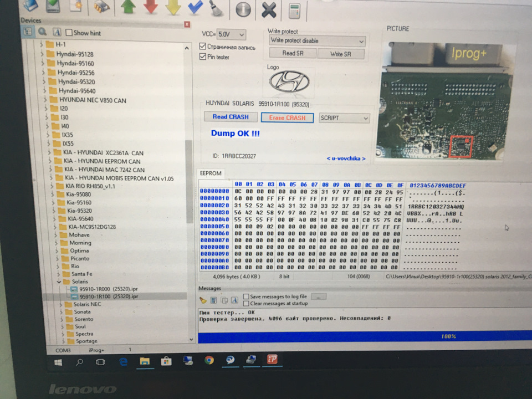Click the copy messages icon
The image size is (532, 399).
coord(224,300)
